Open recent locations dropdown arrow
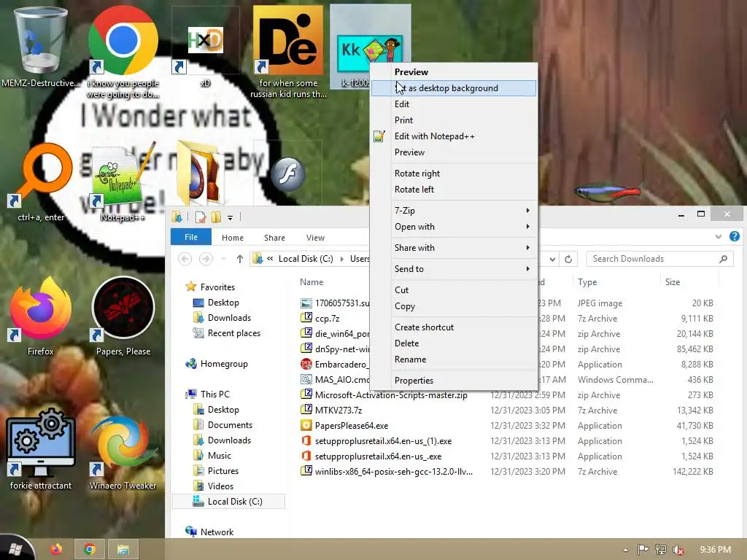 (x=224, y=259)
